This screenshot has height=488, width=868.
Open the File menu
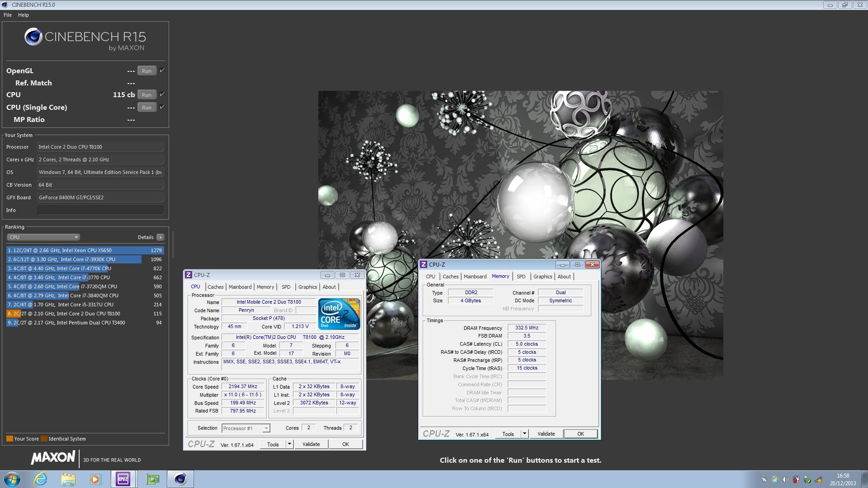[x=8, y=15]
